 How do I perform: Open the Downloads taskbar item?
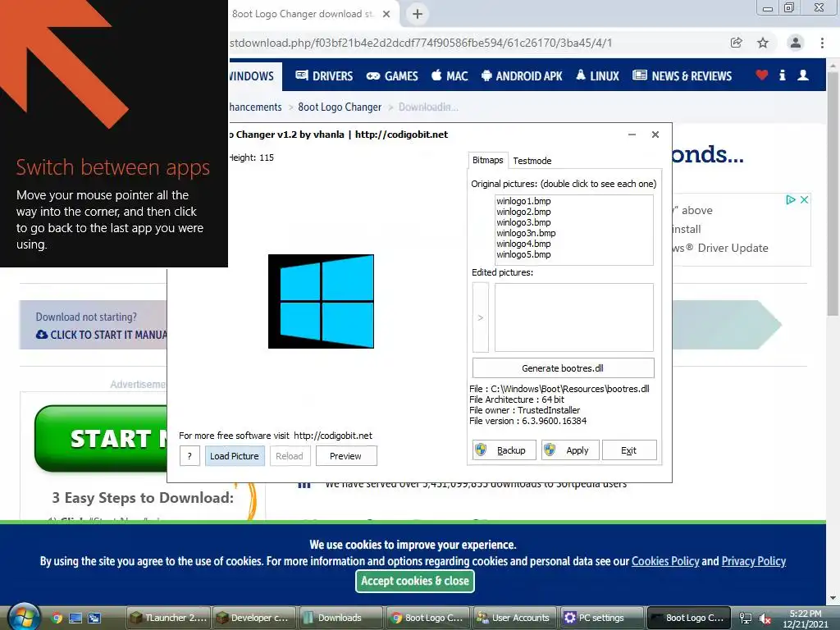click(340, 618)
